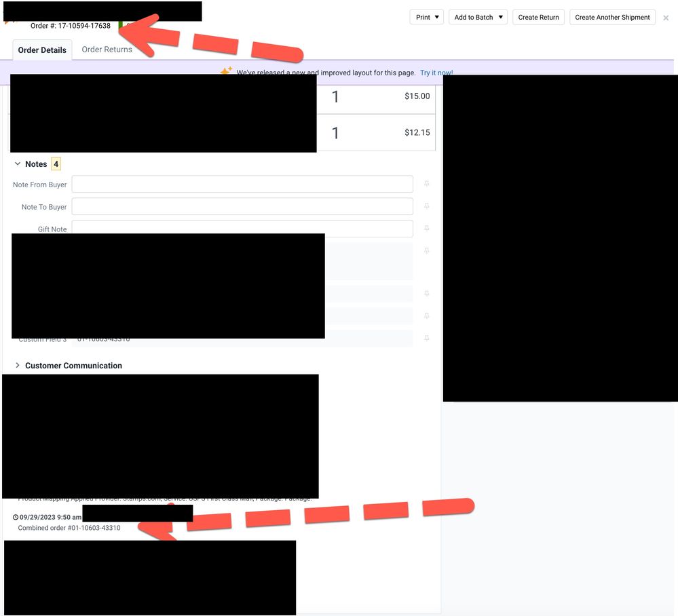The height and width of the screenshot is (616, 678).
Task: Click pin icon beside Note To Buyer
Action: click(x=427, y=206)
